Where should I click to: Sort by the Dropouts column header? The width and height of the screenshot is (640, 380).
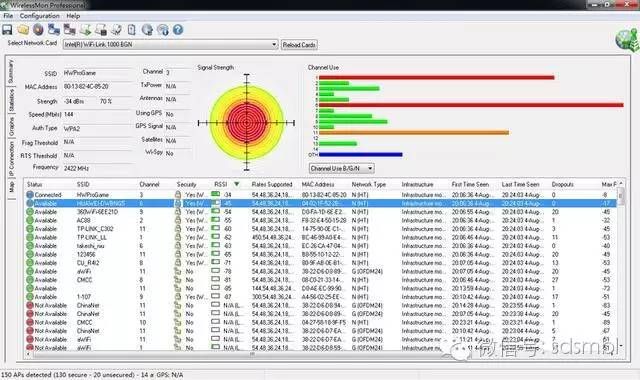pyautogui.click(x=562, y=184)
